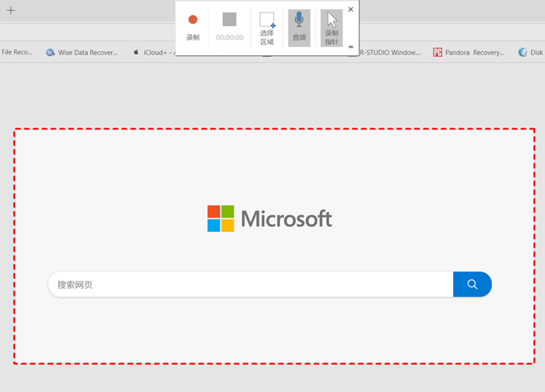Click the Wise Data Recovery favicon
Viewport: 545px width, 392px height.
tap(51, 53)
